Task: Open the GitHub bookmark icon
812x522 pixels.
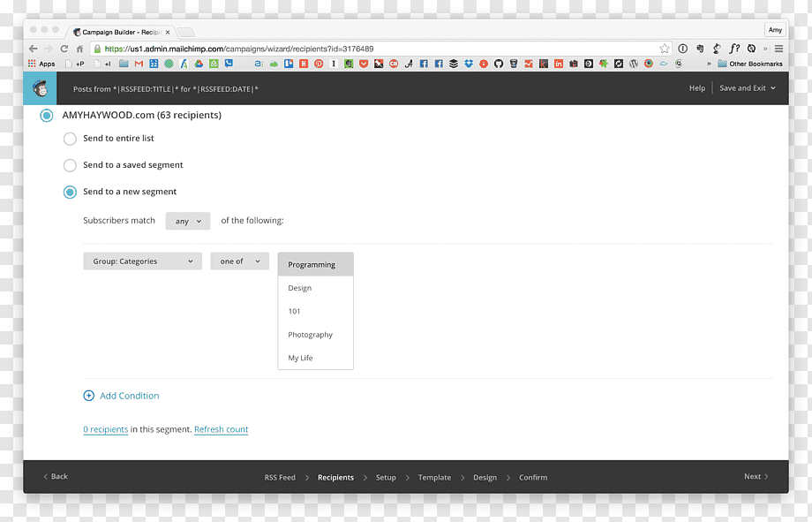Action: click(x=499, y=64)
